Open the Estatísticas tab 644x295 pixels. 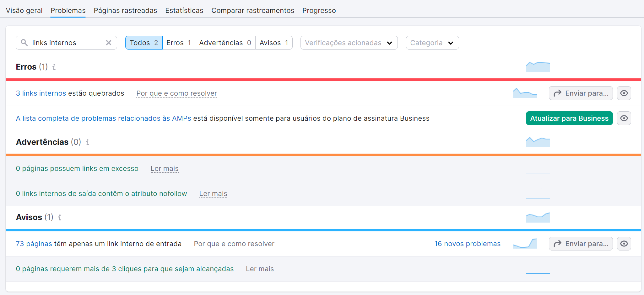click(184, 10)
